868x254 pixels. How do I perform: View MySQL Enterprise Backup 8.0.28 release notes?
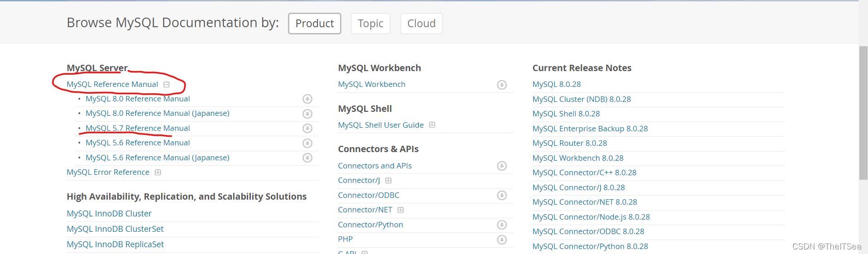point(590,129)
